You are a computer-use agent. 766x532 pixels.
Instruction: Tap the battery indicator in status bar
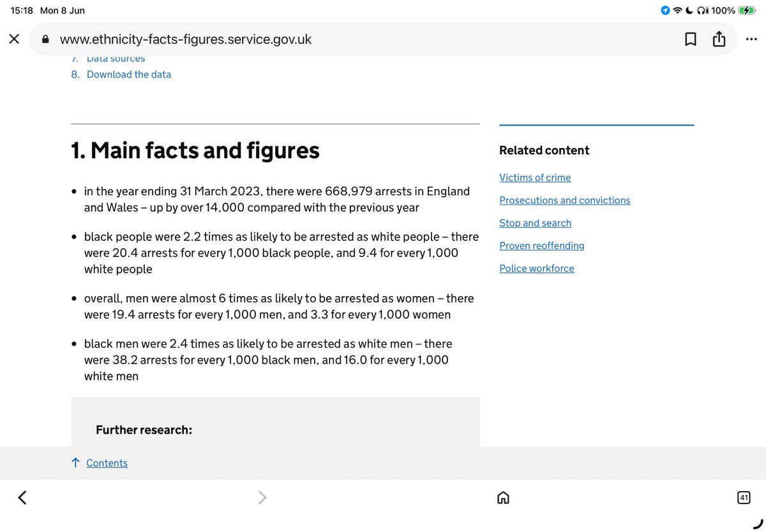(x=747, y=10)
